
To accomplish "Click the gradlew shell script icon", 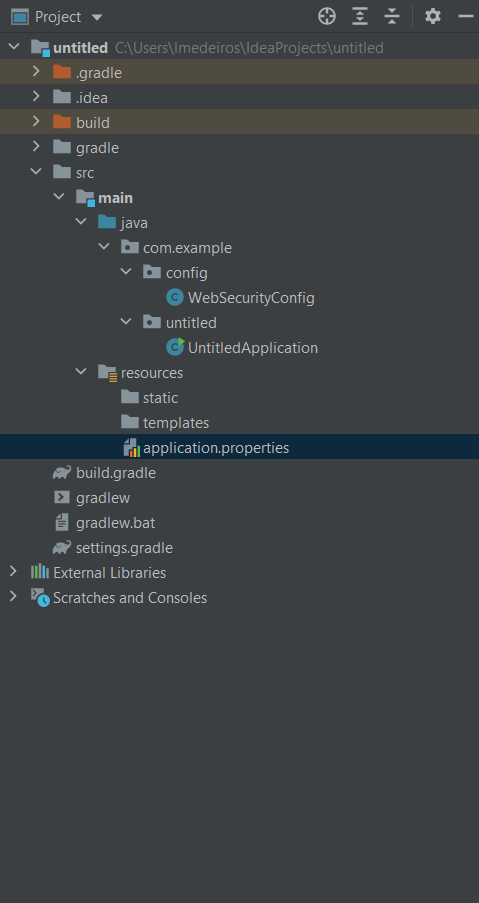I will (62, 498).
